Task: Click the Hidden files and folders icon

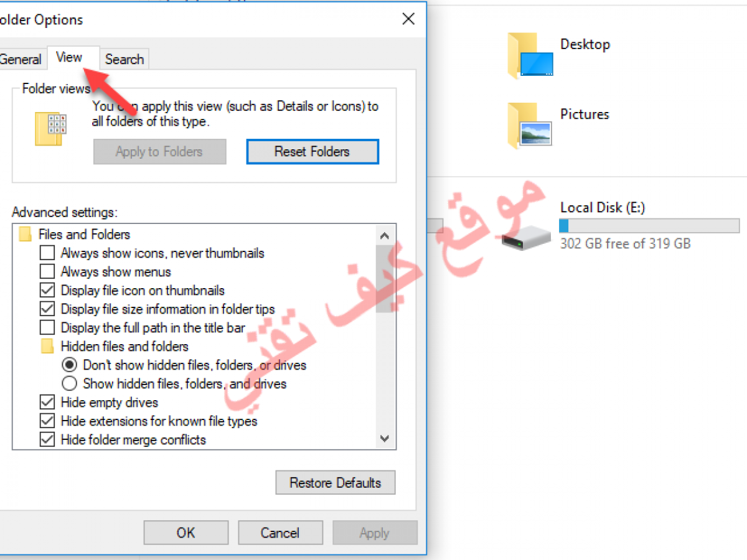Action: pos(47,347)
